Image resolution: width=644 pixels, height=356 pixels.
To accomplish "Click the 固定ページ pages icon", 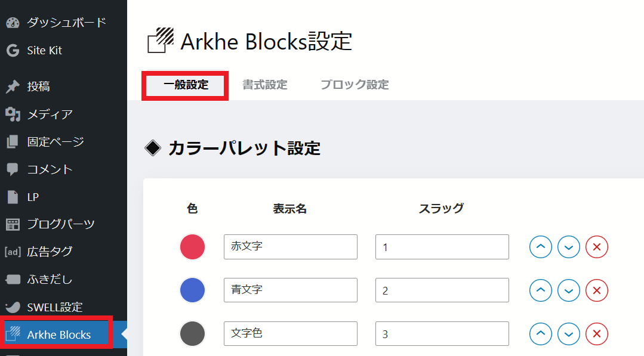I will [13, 141].
